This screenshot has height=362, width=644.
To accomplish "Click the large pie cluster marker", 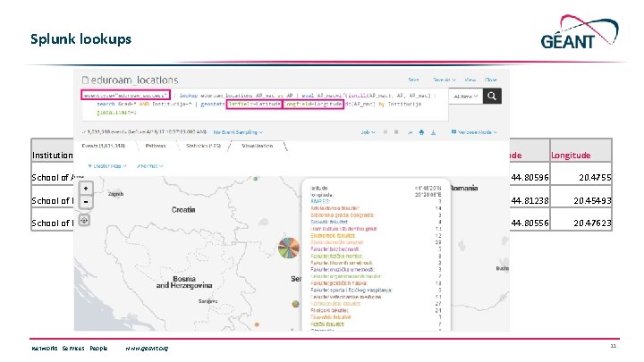I will tap(289, 248).
